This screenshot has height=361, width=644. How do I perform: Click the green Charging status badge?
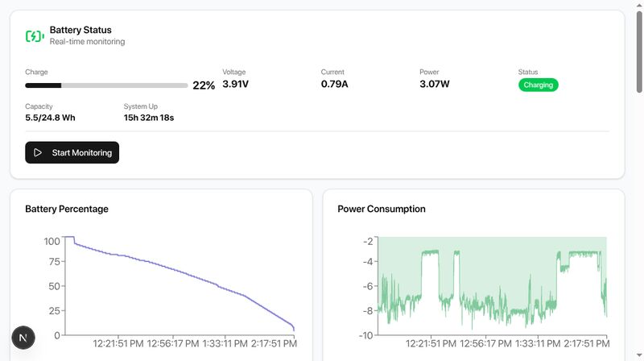pyautogui.click(x=538, y=85)
